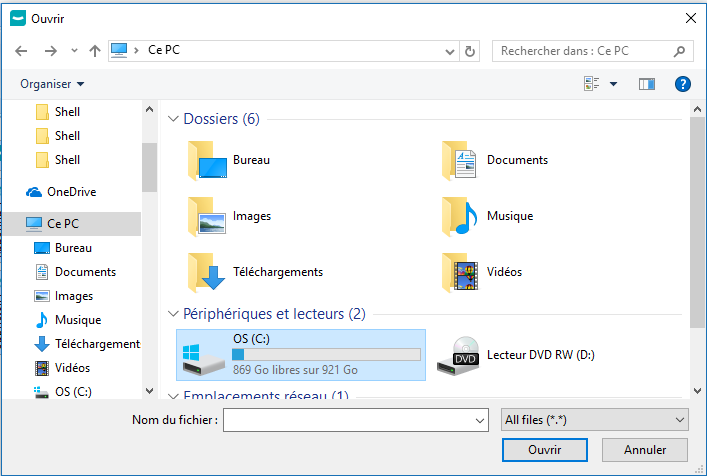Collapse the Dossiers (6) group
Screen dimensions: 707x476
(174, 120)
